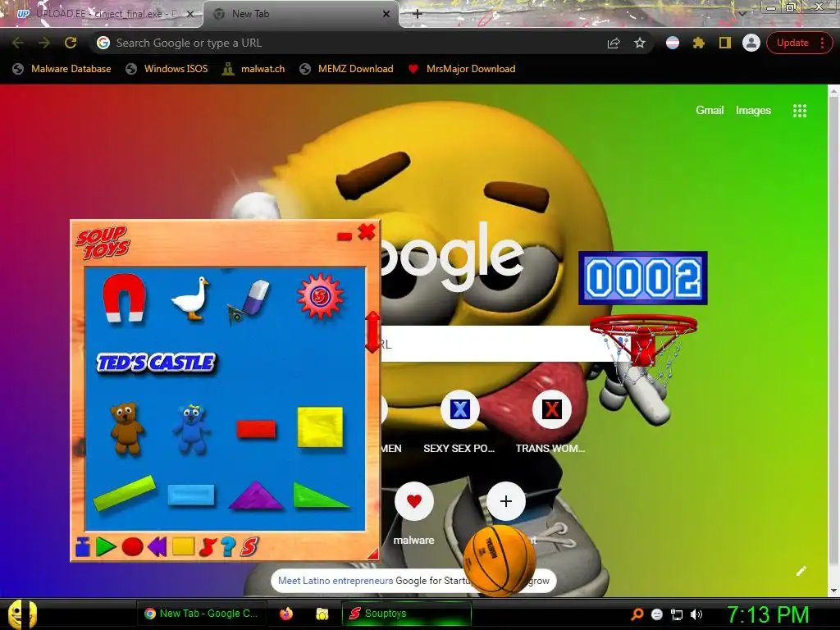
Task: Click the red resize corner triangle of Soup Toys
Action: point(373,554)
